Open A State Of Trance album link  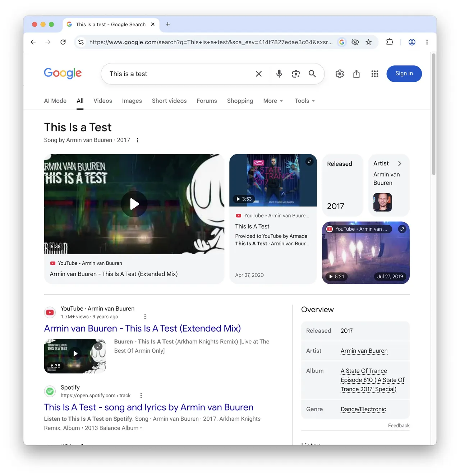click(x=372, y=380)
